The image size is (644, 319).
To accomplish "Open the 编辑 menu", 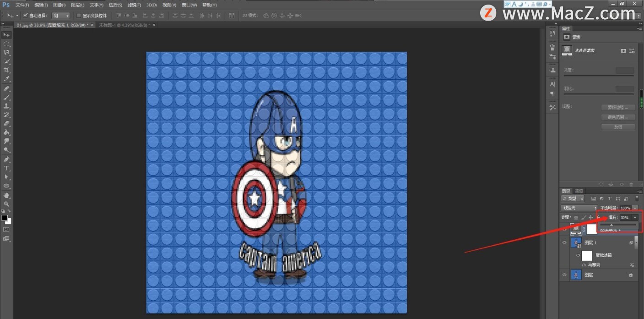I will click(41, 5).
